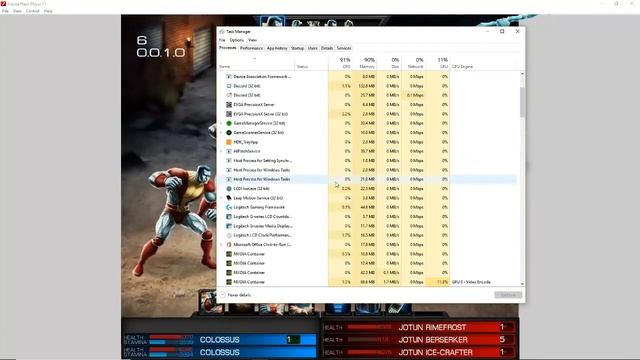Select Jotun Rimefrost in the game enemy list
Screen dimensions: 640x360
click(419, 327)
